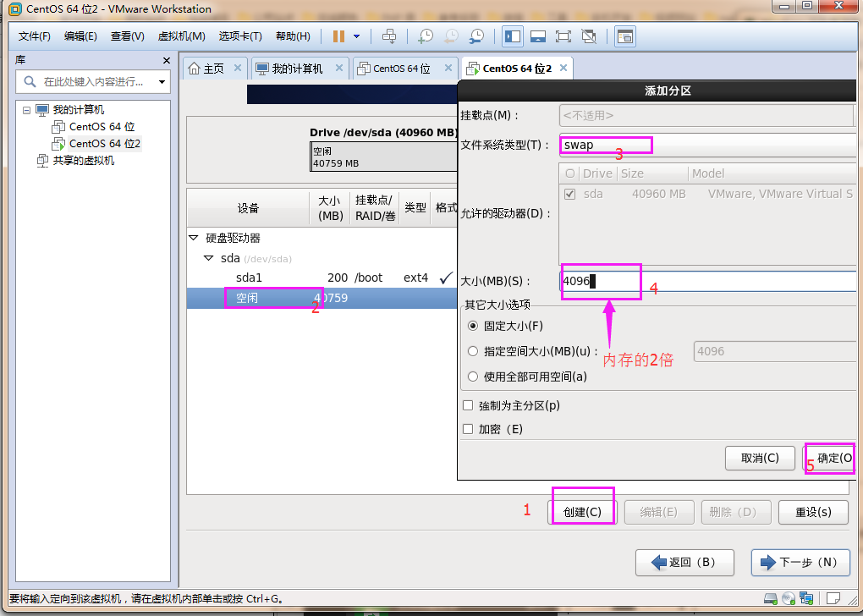The height and width of the screenshot is (616, 863).
Task: Click the 设备 column header
Action: (x=248, y=208)
